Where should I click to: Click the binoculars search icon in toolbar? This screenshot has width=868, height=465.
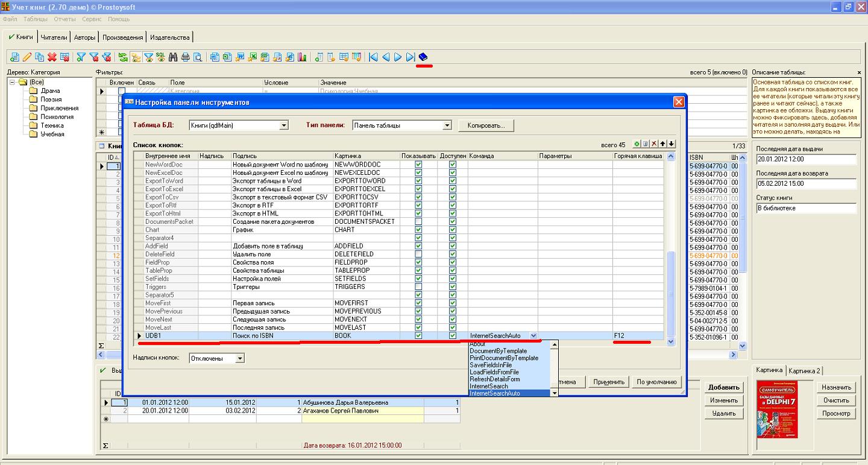click(x=174, y=57)
